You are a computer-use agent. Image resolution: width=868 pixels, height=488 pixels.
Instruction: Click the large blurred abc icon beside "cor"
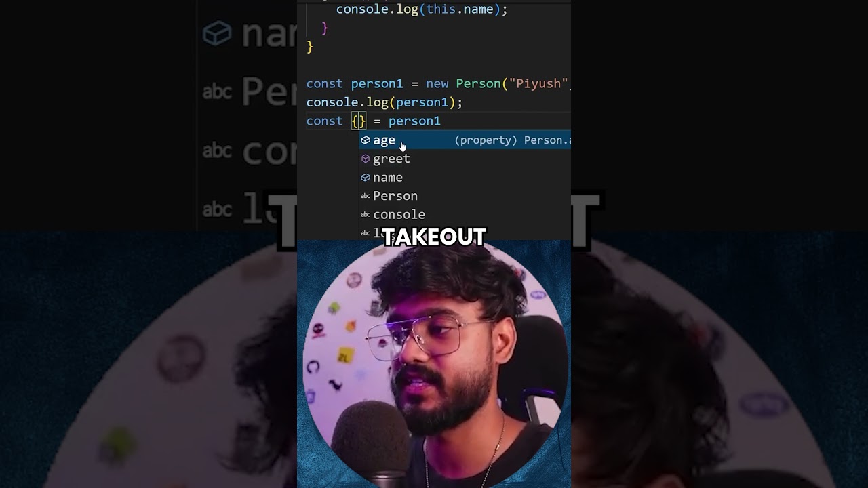point(217,150)
